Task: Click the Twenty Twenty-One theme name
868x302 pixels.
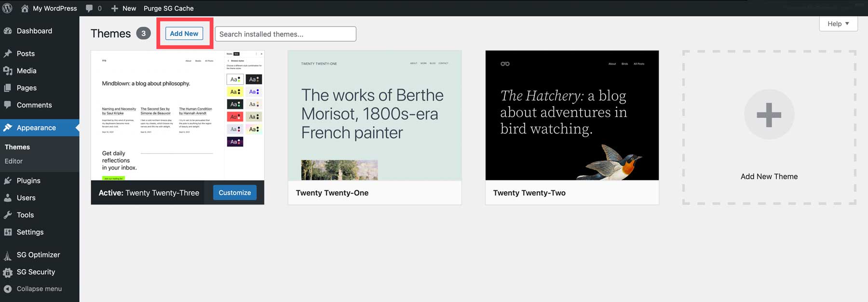Action: (332, 193)
